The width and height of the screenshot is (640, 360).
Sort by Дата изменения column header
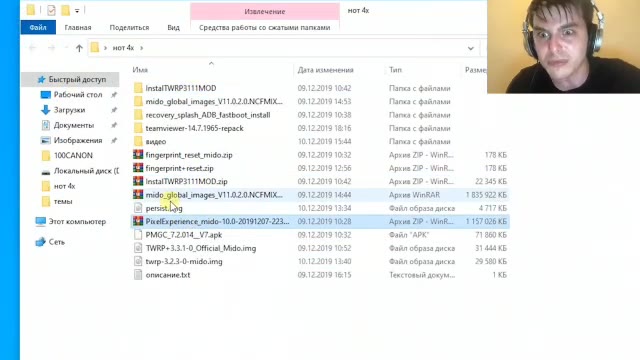click(325, 70)
